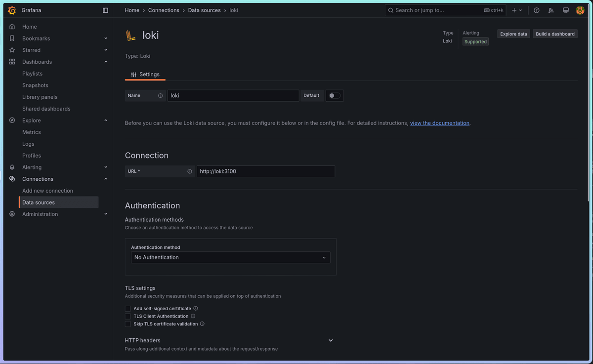Click the Loki logo next to title

pos(131,35)
